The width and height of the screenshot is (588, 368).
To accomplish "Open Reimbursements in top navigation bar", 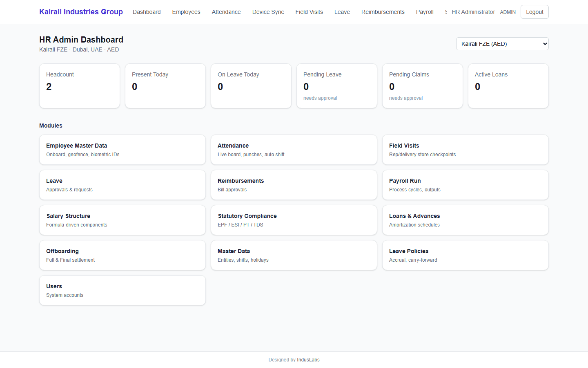I will click(383, 12).
